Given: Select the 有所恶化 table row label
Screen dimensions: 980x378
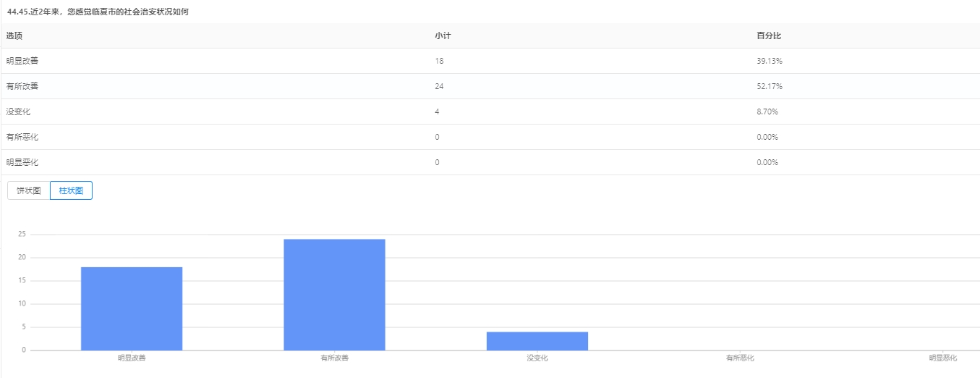Looking at the screenshot, I should point(22,137).
